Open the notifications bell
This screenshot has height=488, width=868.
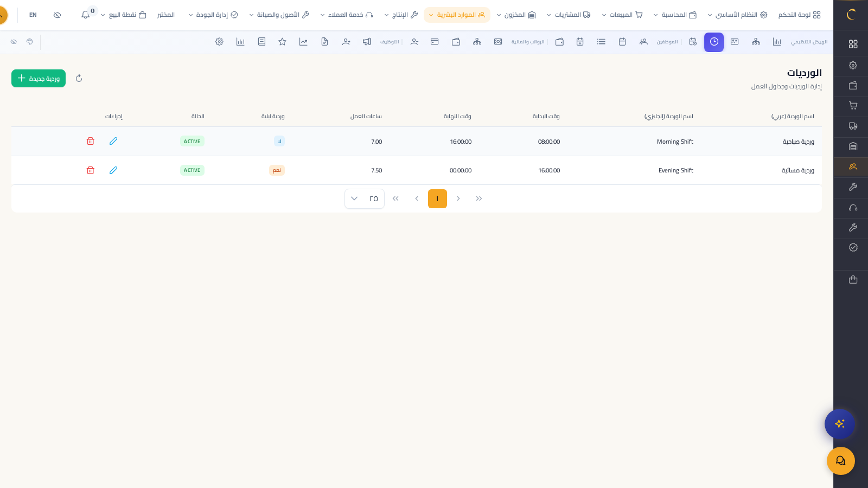tap(86, 15)
